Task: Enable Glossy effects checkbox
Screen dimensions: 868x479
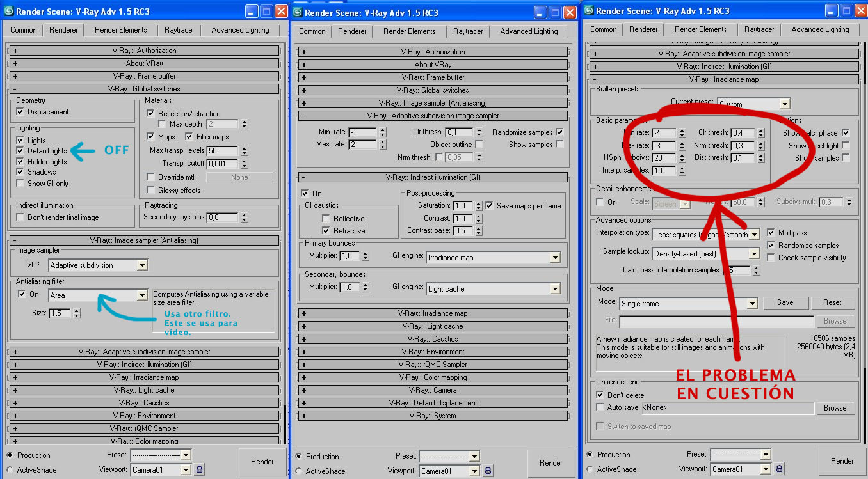Action: coord(150,191)
